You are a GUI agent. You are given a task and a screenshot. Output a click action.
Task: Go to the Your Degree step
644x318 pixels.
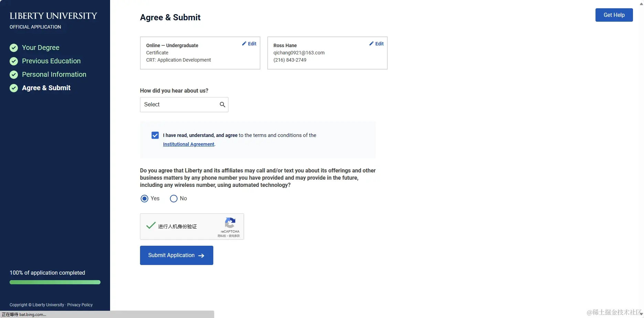click(41, 47)
